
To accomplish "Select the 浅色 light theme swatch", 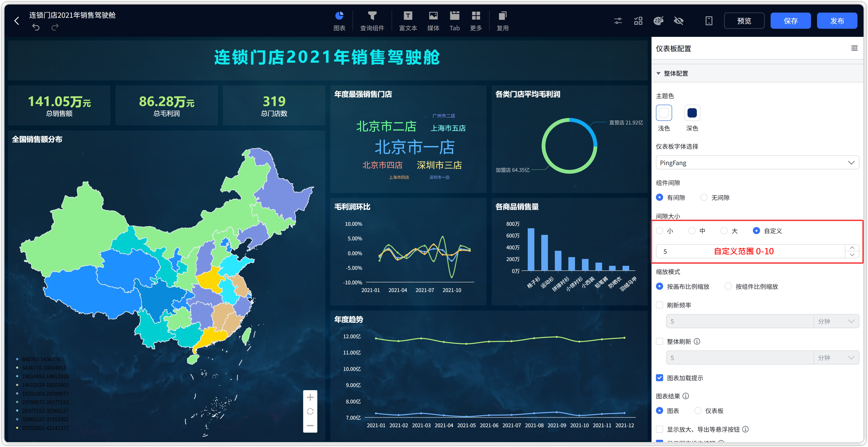I will point(664,113).
